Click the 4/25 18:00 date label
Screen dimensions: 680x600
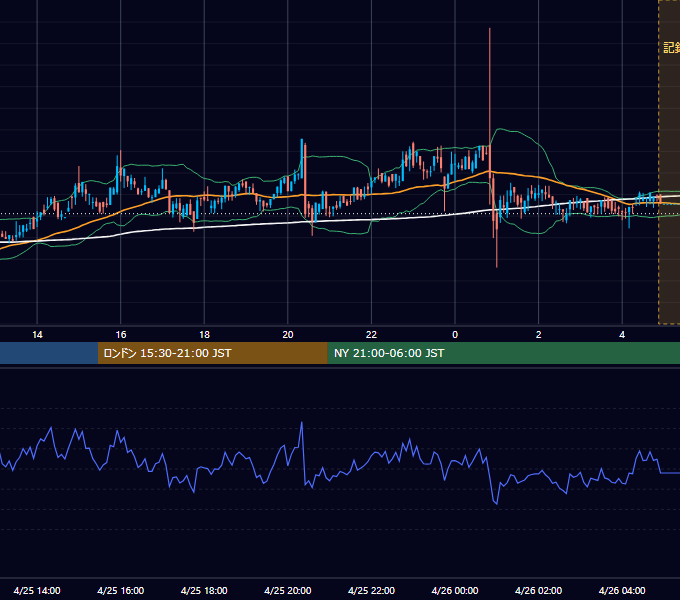pos(204,590)
